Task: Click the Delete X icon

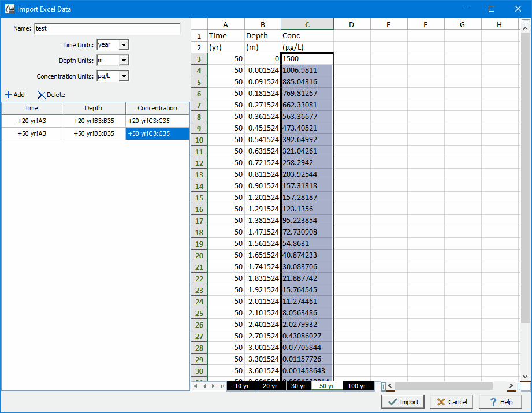Action: click(x=41, y=95)
